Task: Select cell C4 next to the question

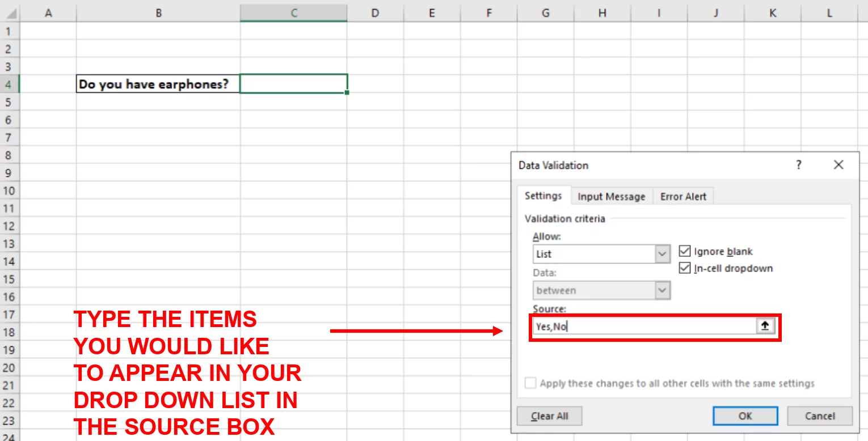Action: [x=292, y=83]
